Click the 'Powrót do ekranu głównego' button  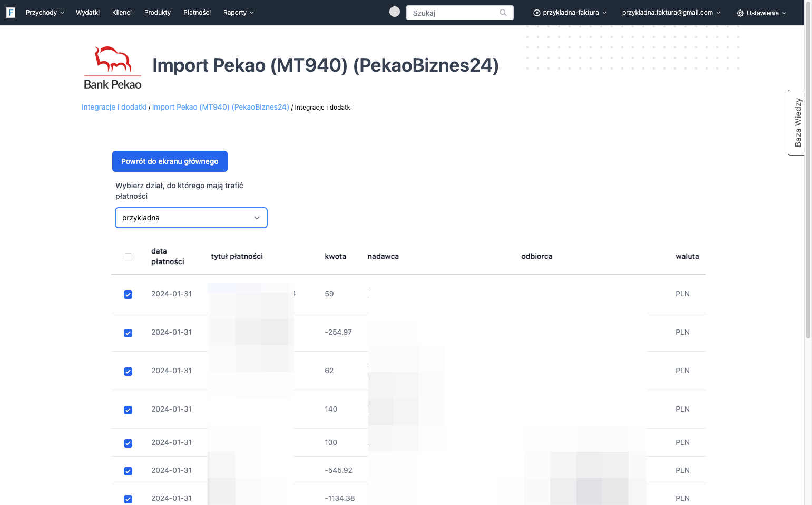coord(170,161)
